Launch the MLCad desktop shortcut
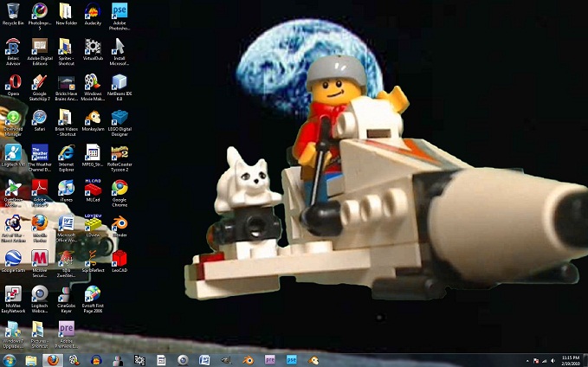The image size is (588, 367). click(x=93, y=190)
